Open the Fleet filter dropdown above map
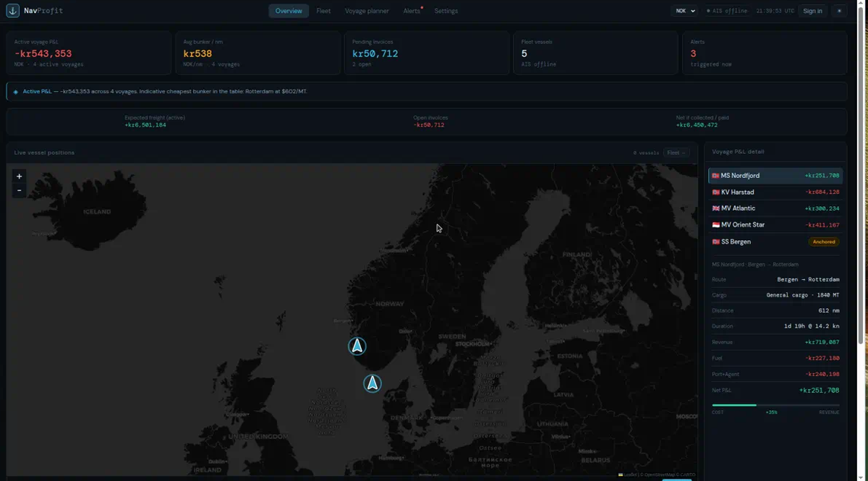The width and height of the screenshot is (868, 481). (676, 153)
